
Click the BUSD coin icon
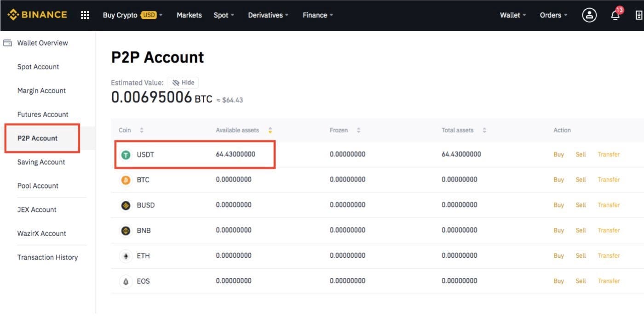[126, 205]
